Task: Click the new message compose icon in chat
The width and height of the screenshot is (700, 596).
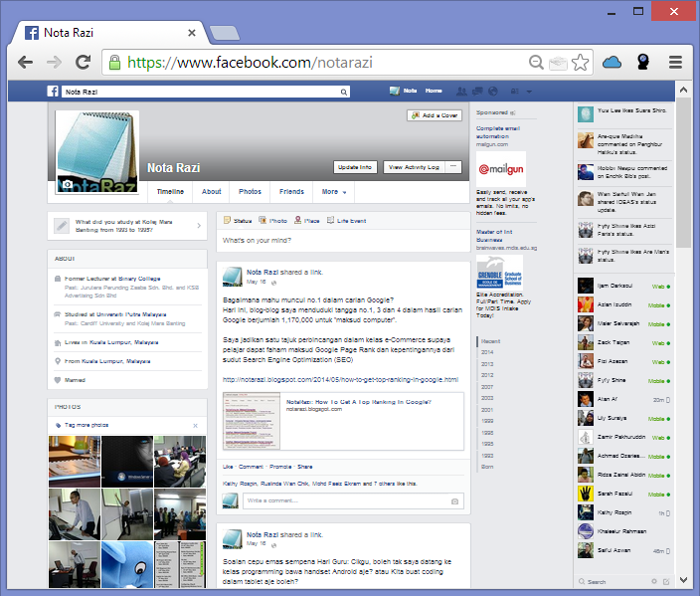Action: coord(666,581)
